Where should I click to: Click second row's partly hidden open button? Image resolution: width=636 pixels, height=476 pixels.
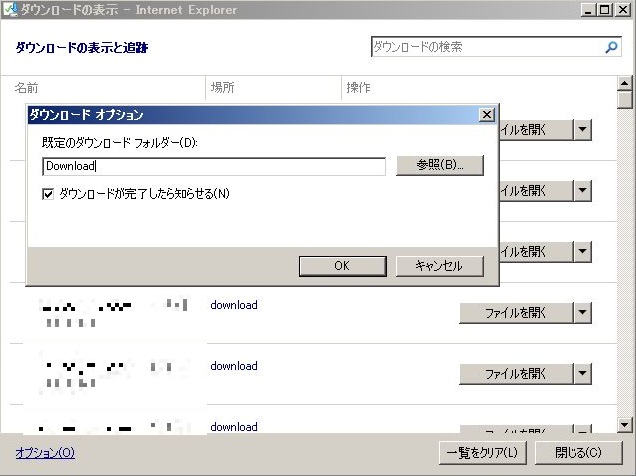coord(536,191)
